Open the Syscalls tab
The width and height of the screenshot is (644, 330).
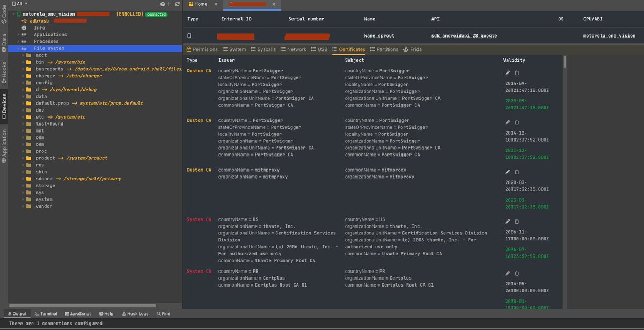(263, 49)
